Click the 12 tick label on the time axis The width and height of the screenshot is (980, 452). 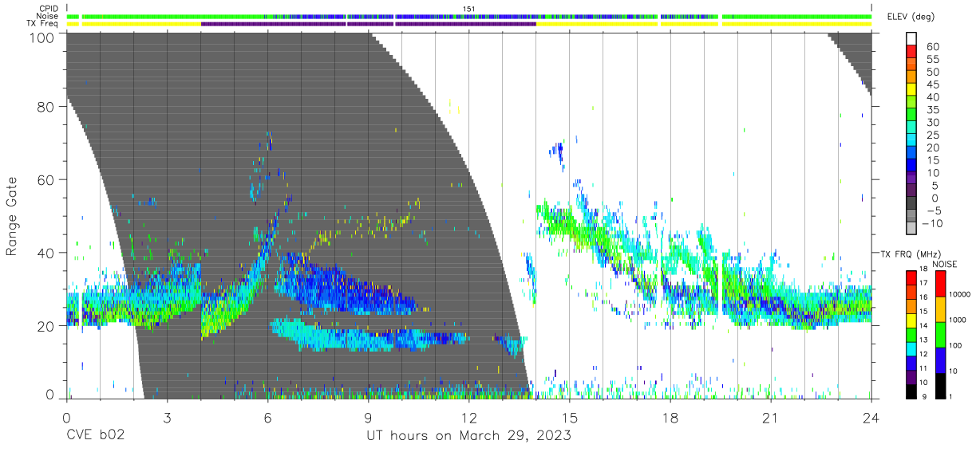(469, 417)
